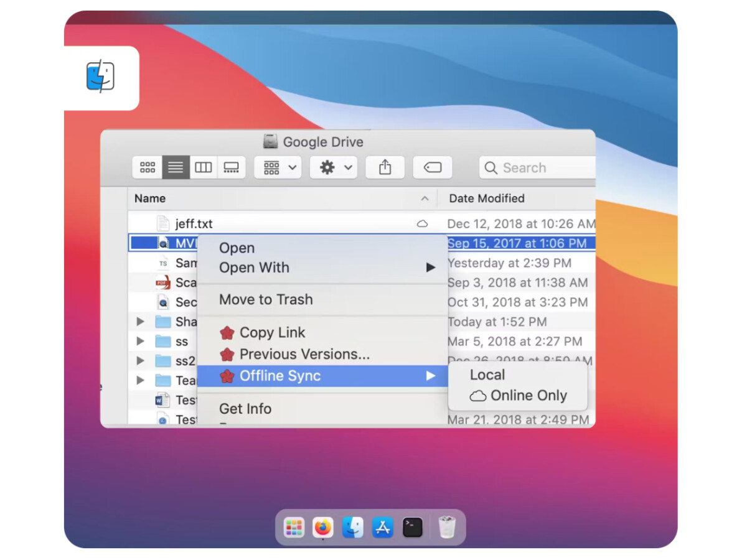The height and width of the screenshot is (560, 747).
Task: Click the date Oct 31, 2018 at 3:23 PM
Action: pyautogui.click(x=517, y=302)
